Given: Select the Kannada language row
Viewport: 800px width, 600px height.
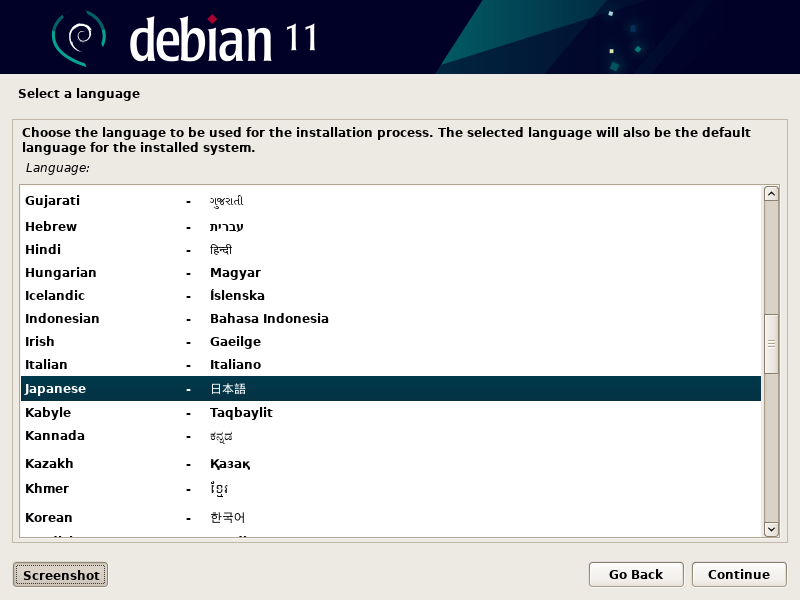Looking at the screenshot, I should tap(391, 436).
